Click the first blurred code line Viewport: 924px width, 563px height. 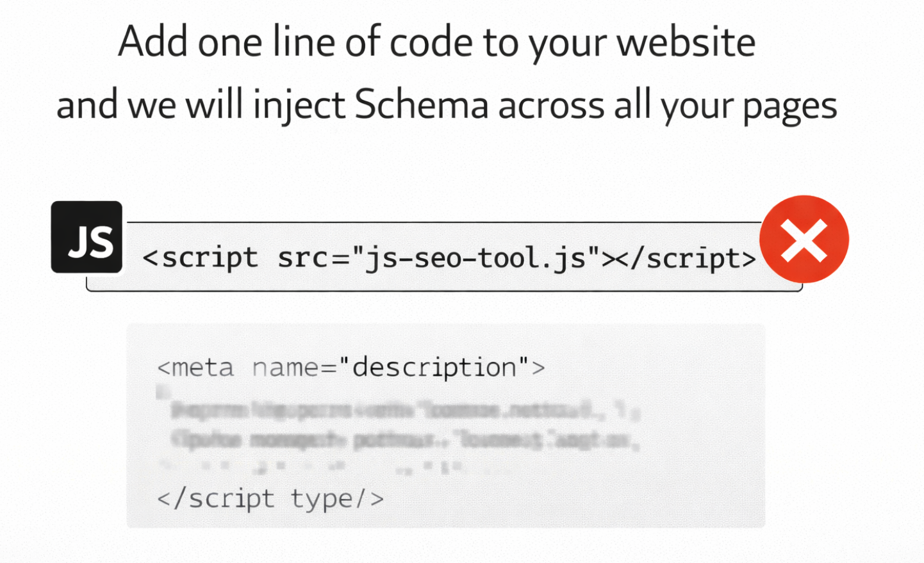(x=405, y=409)
